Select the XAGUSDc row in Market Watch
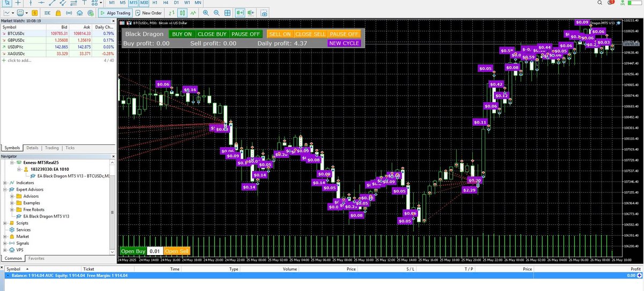644x291 pixels. [x=58, y=54]
